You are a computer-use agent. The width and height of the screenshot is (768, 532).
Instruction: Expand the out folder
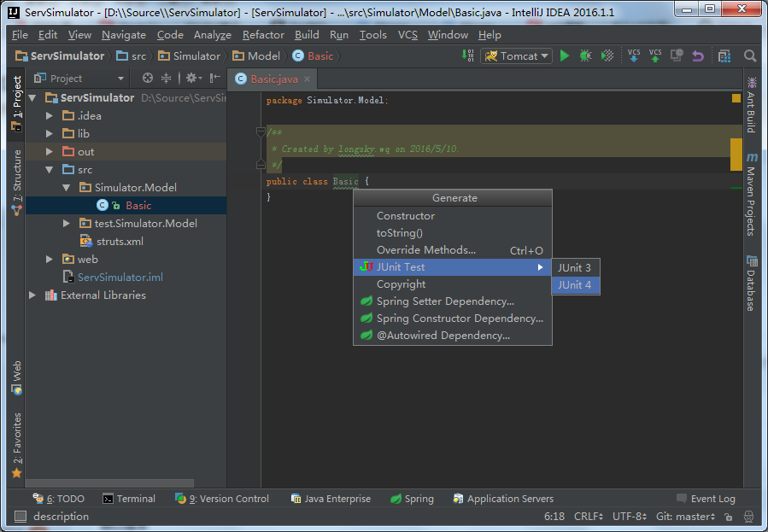(49, 152)
